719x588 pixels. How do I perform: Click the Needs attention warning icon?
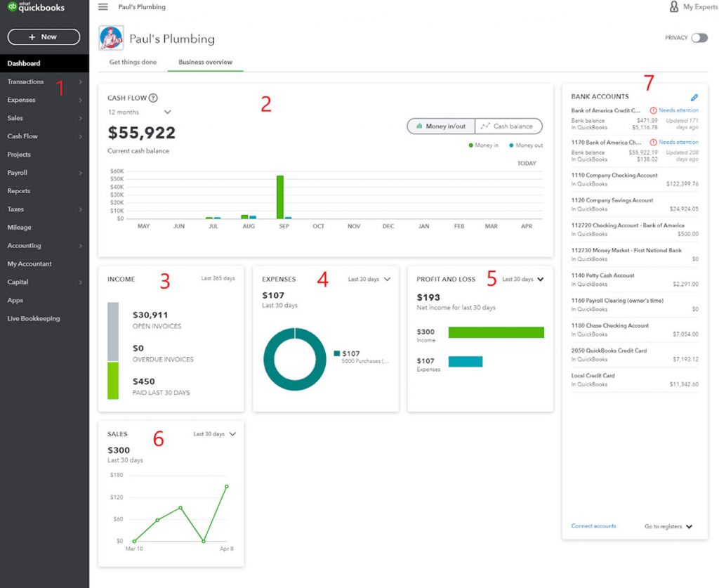(x=653, y=110)
